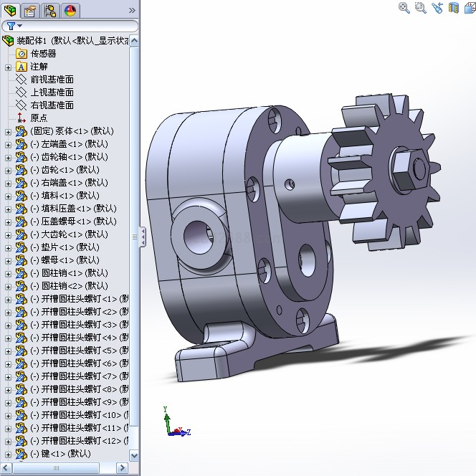Open the ConfigurationManager tab
Viewport: 476px width, 476px height.
pyautogui.click(x=50, y=10)
